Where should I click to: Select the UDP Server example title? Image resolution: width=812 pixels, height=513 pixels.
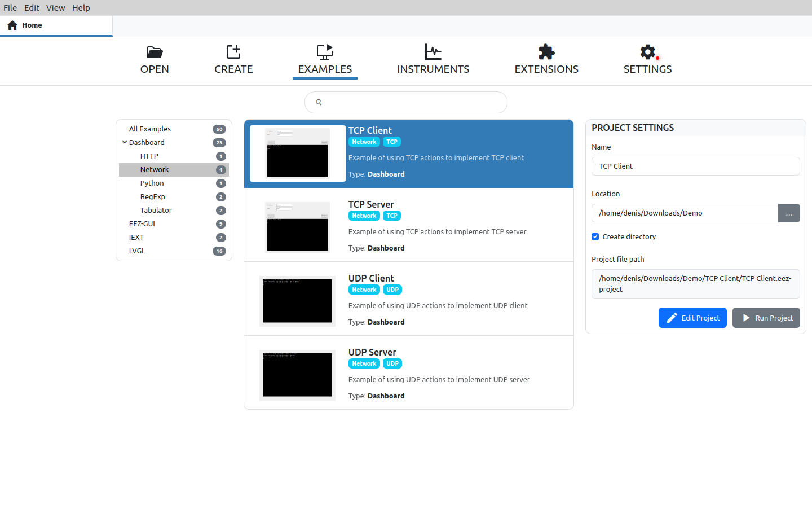pos(372,352)
